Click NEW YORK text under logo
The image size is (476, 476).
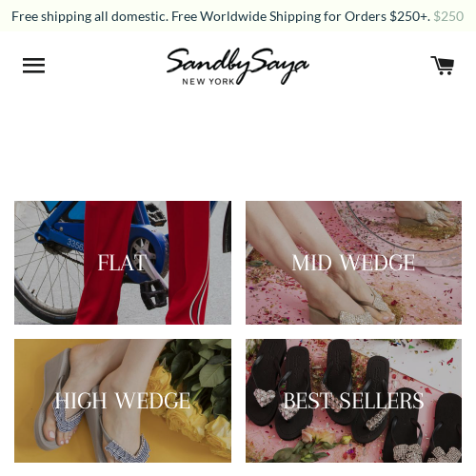click(208, 82)
